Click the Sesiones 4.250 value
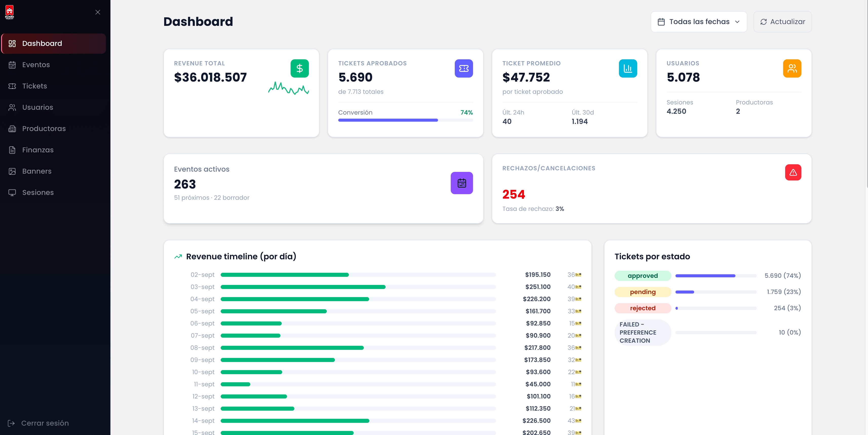The image size is (868, 435). pos(676,111)
